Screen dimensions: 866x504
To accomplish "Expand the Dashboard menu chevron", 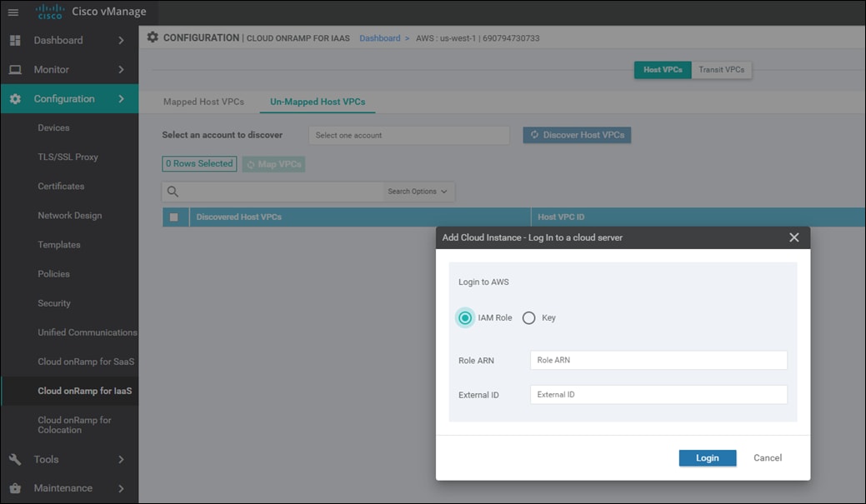I will coord(121,40).
